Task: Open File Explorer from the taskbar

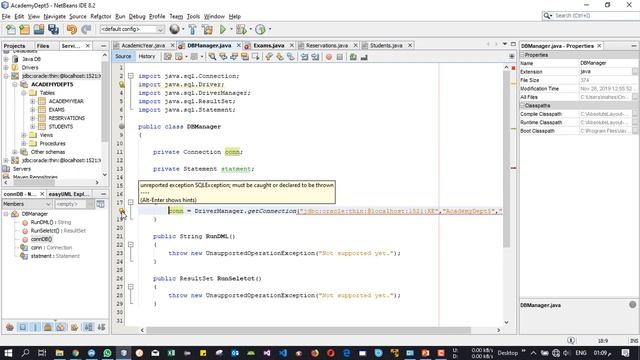Action: click(x=59, y=353)
